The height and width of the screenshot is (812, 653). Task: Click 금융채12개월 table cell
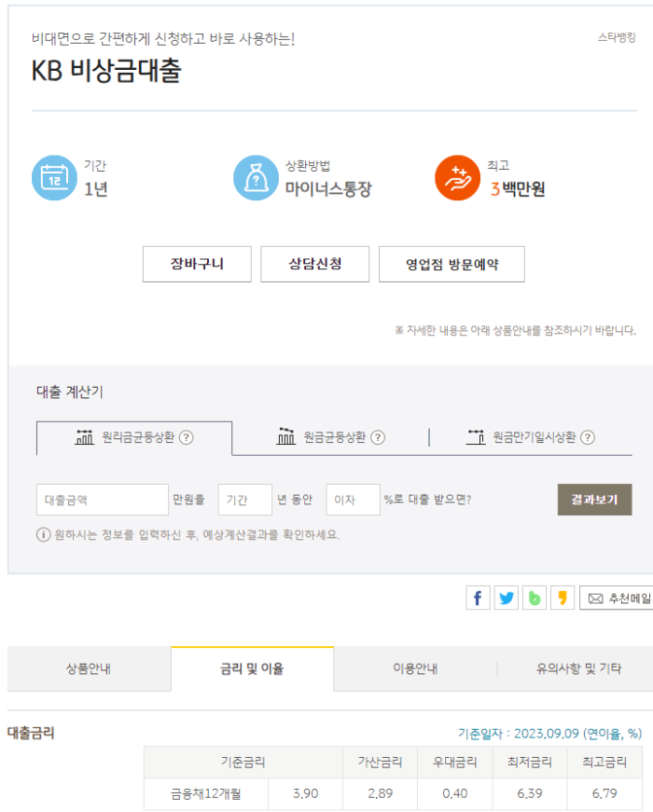click(206, 793)
